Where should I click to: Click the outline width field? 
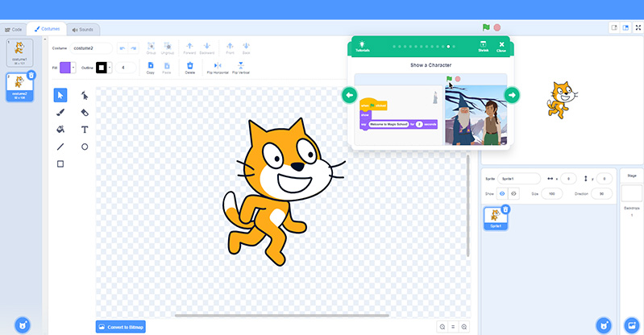[125, 68]
